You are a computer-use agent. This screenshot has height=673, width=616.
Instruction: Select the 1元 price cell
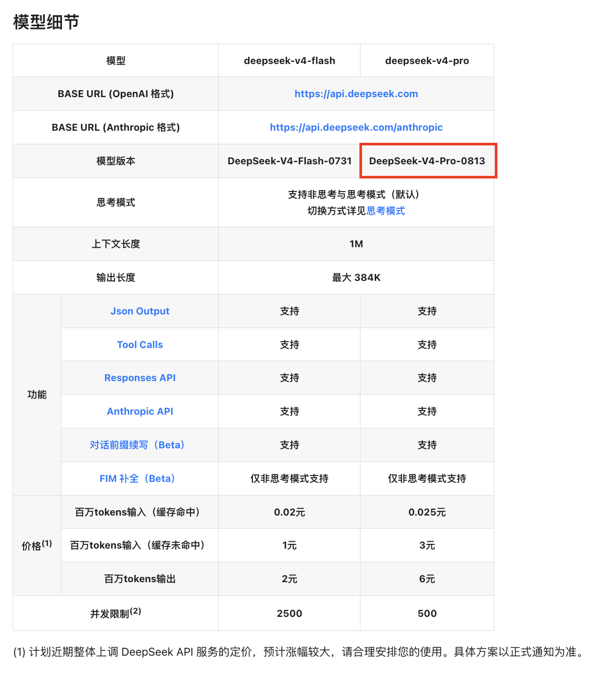(x=290, y=545)
